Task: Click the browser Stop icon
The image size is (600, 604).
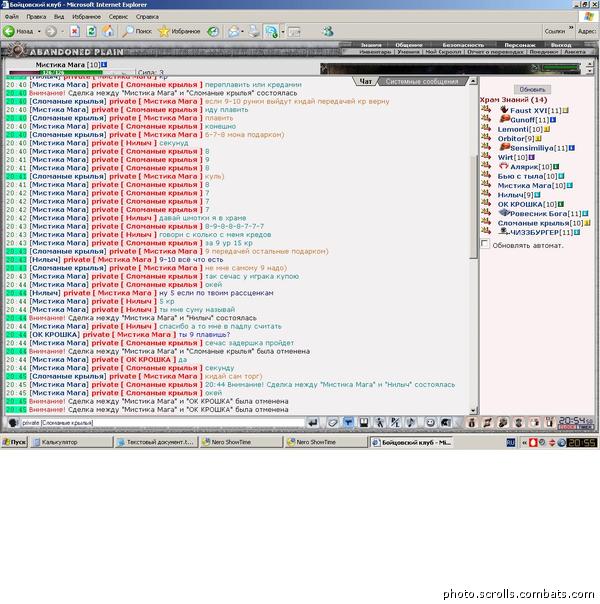Action: (x=75, y=31)
